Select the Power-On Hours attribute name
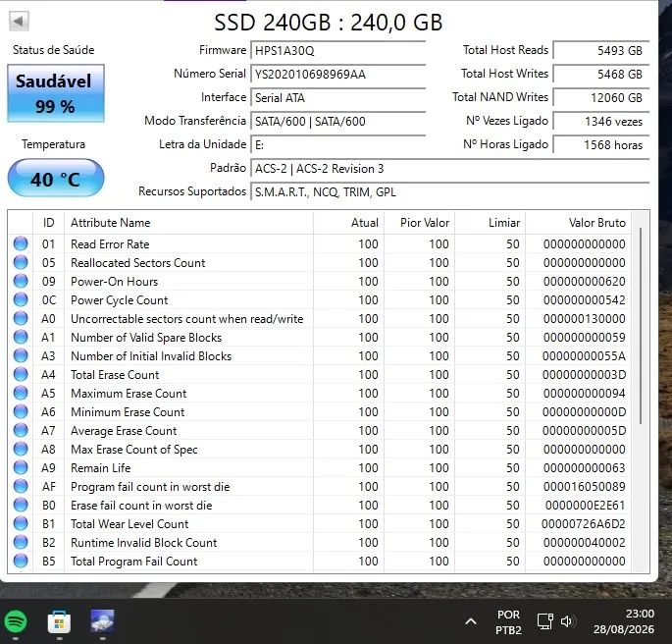Image resolution: width=672 pixels, height=644 pixels. 115,282
